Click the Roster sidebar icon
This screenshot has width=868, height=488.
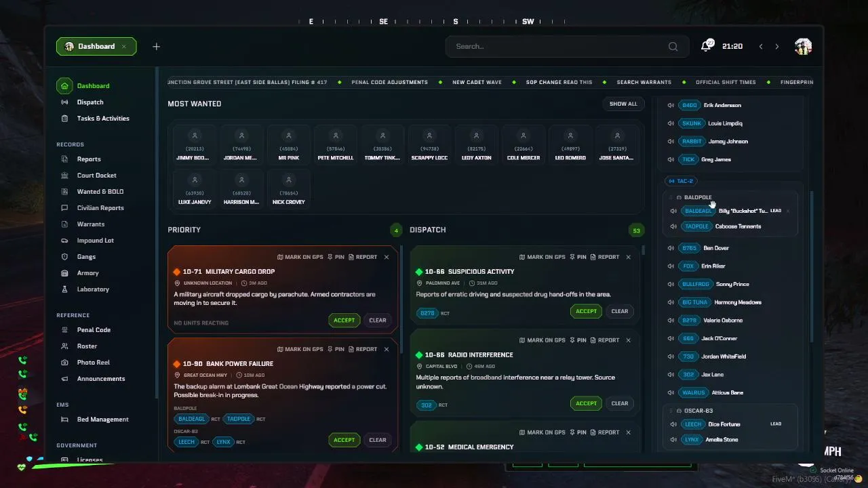click(64, 346)
